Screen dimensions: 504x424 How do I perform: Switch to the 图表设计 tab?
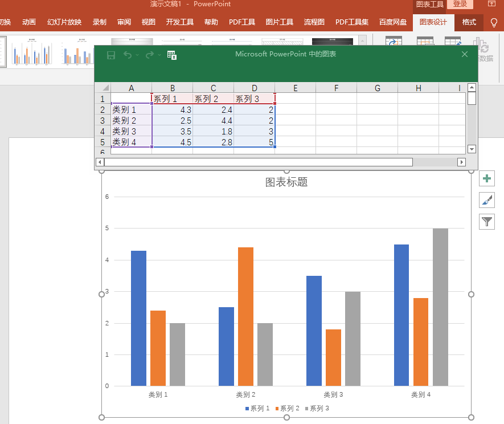[x=433, y=22]
